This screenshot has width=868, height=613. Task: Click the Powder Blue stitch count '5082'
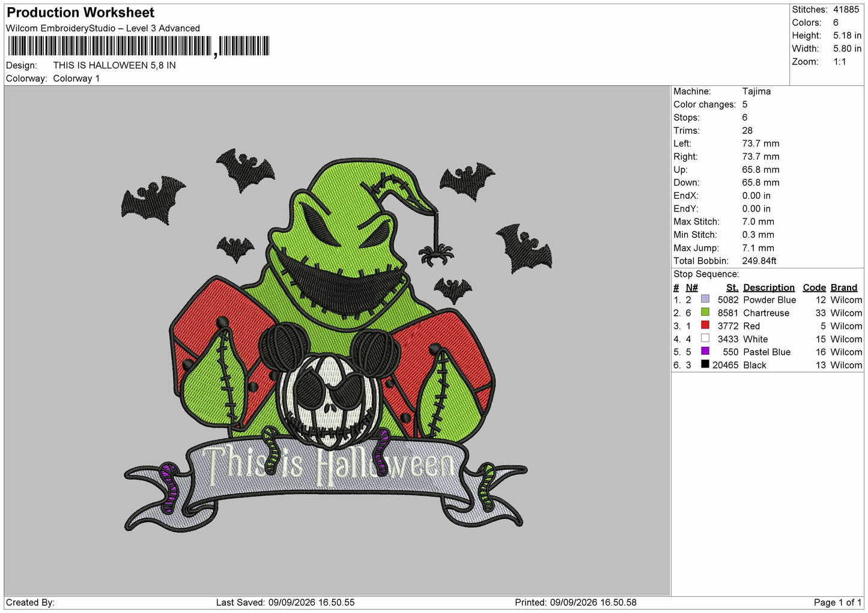pyautogui.click(x=728, y=300)
